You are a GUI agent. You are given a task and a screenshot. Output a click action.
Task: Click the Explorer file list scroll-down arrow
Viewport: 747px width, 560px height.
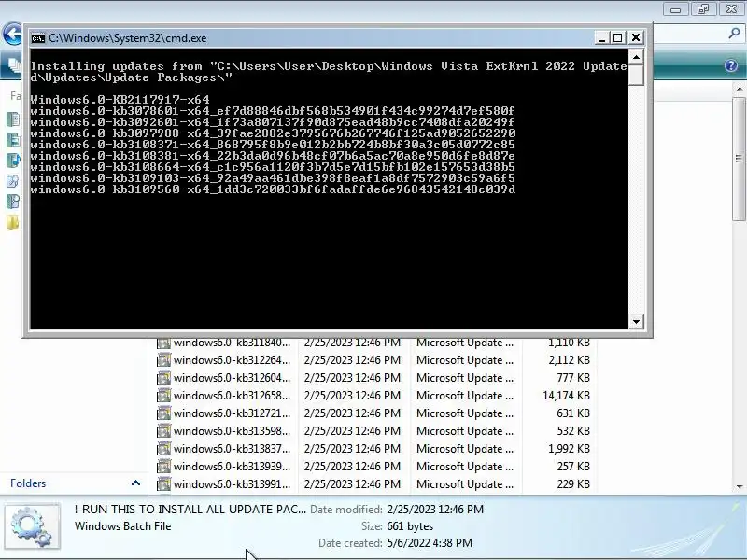(x=740, y=486)
